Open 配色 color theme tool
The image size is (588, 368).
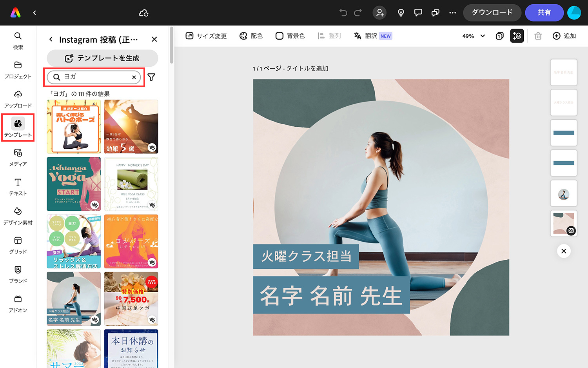(251, 36)
